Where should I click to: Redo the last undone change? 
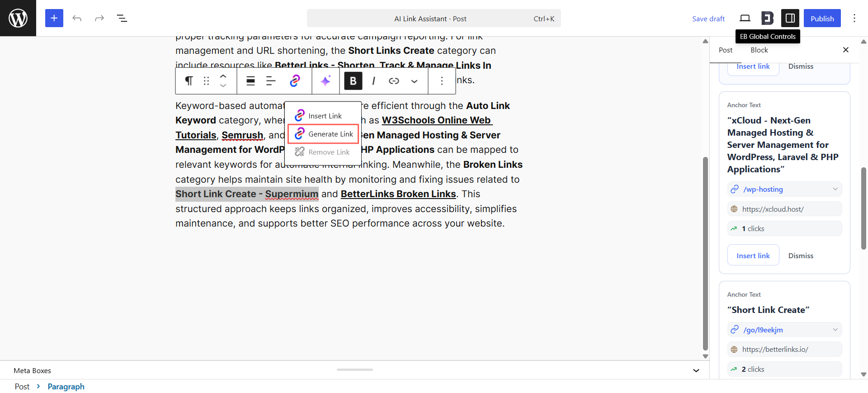(99, 18)
